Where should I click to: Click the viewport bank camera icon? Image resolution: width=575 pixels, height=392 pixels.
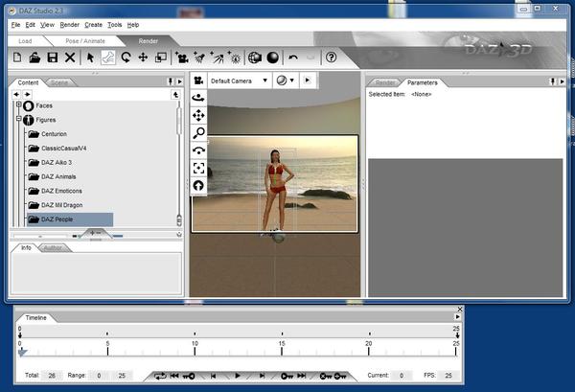pyautogui.click(x=198, y=150)
